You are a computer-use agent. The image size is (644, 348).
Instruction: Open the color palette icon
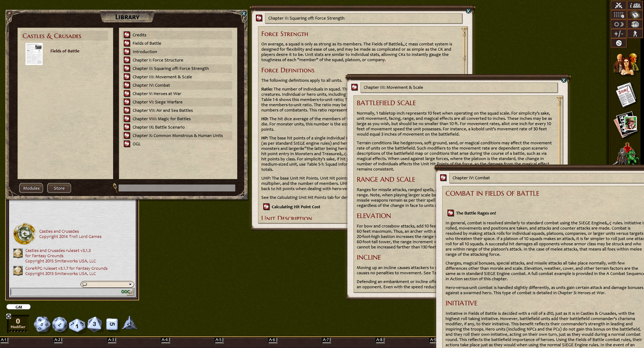click(x=635, y=24)
